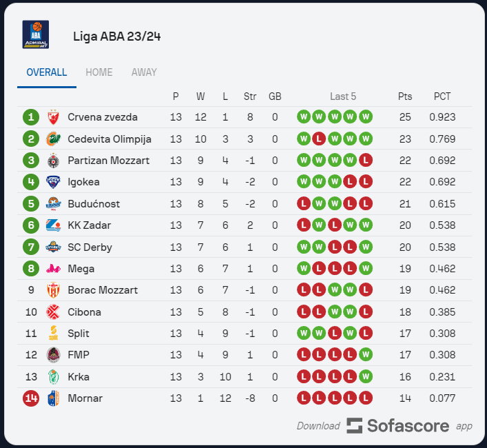Click the Crvena zvezda team crest

[53, 117]
